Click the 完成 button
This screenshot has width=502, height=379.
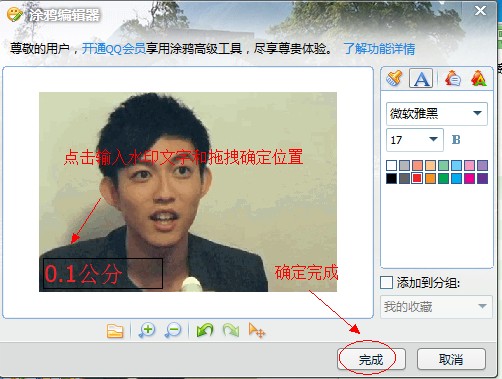[x=371, y=359]
